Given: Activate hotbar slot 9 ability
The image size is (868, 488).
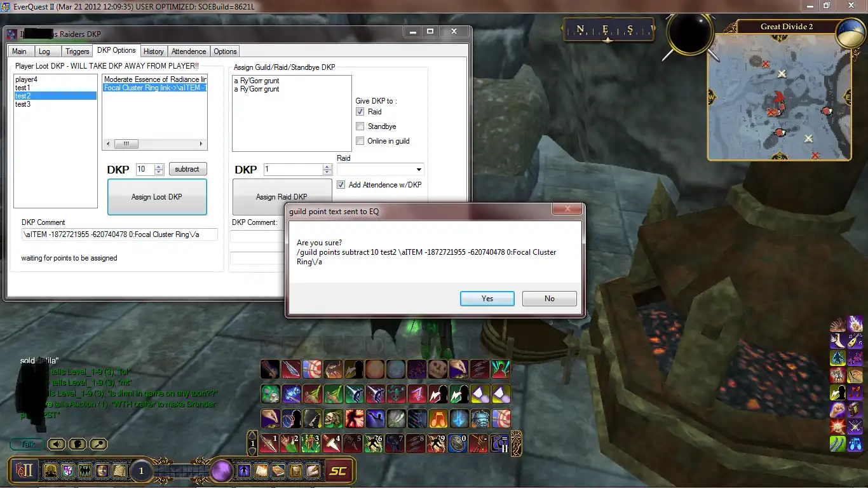Looking at the screenshot, I should tap(437, 443).
